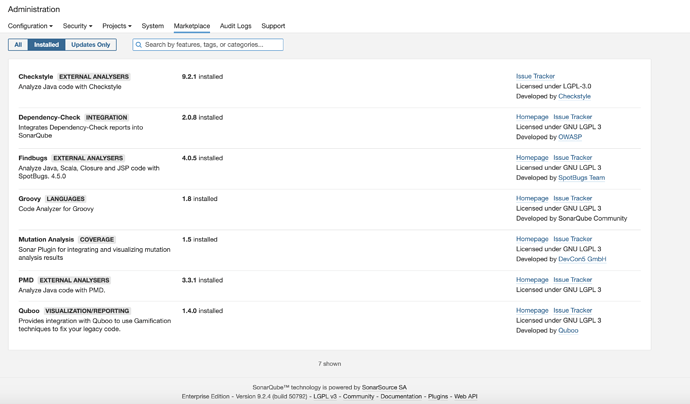Open the Projects dropdown menu
This screenshot has width=690, height=404.
pos(117,26)
